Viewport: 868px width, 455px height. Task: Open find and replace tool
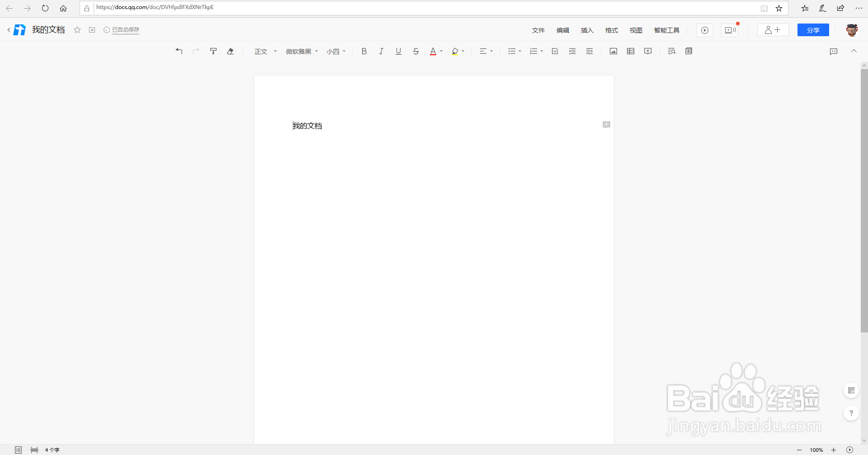(672, 51)
